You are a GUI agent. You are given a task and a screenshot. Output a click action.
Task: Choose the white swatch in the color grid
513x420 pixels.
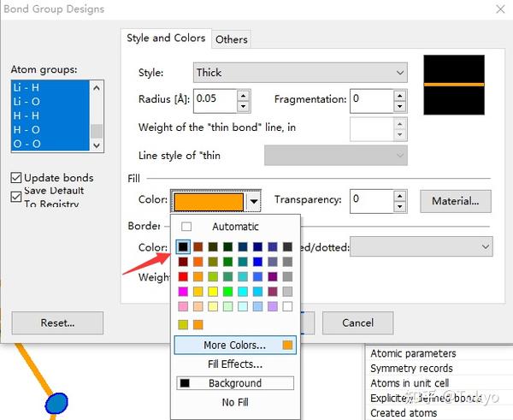287,306
